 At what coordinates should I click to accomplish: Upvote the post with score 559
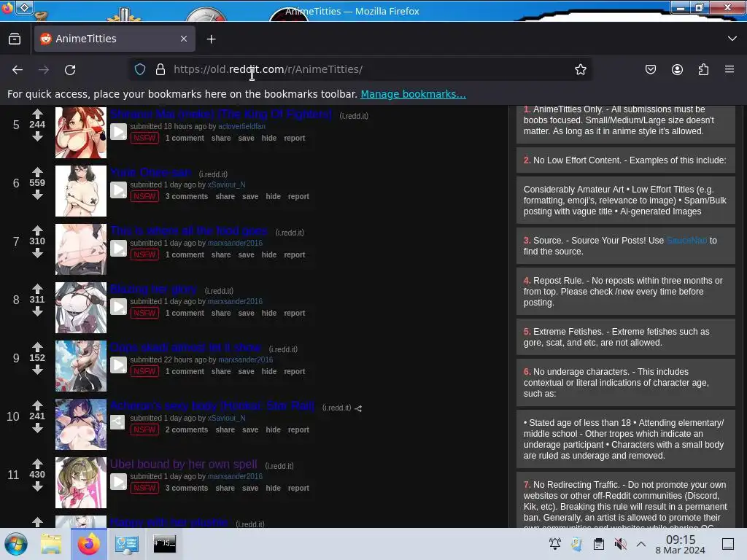[37, 172]
